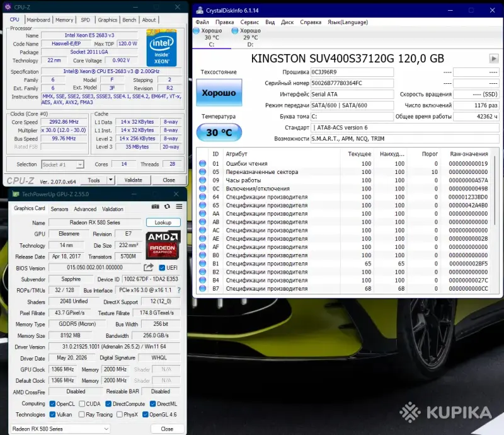Click the Intel Xeon Inside logo
The height and width of the screenshot is (435, 504).
(x=161, y=48)
